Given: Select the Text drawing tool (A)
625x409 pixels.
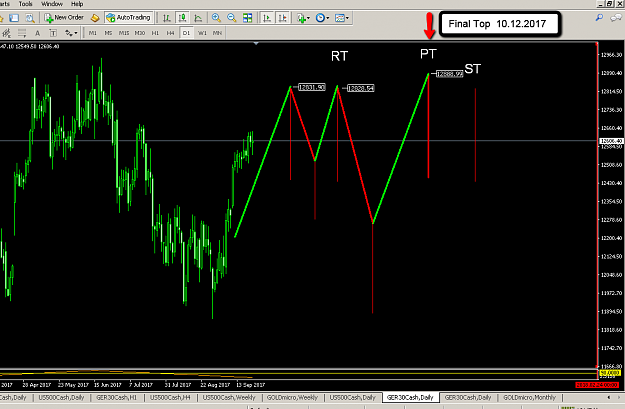Looking at the screenshot, I should (x=37, y=33).
